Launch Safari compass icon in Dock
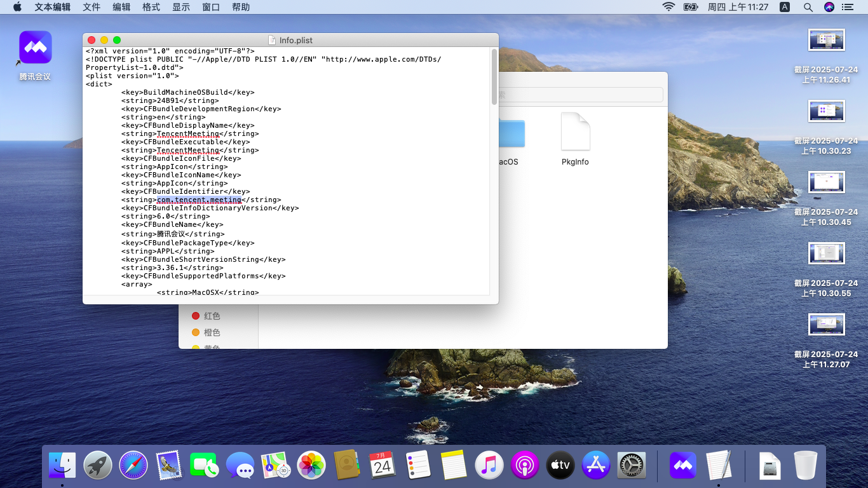868x488 pixels. pos(133,466)
